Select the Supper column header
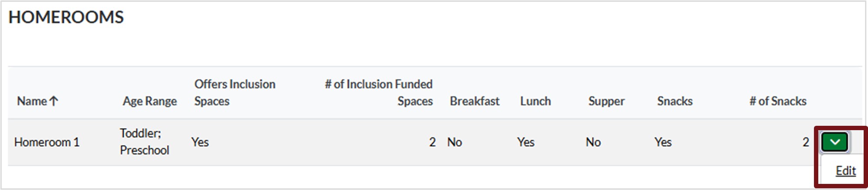This screenshot has height=190, width=868. (606, 101)
